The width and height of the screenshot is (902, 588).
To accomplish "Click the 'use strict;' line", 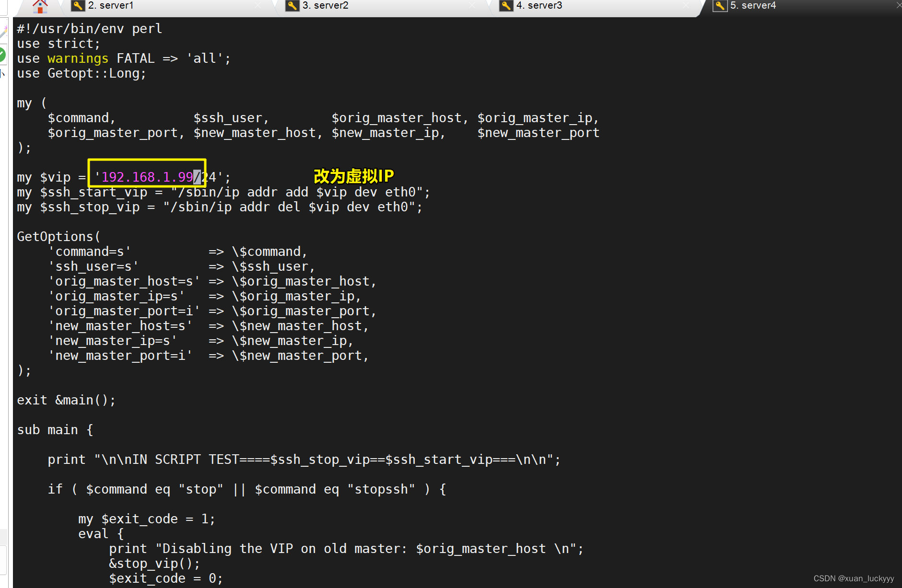I will coord(59,44).
